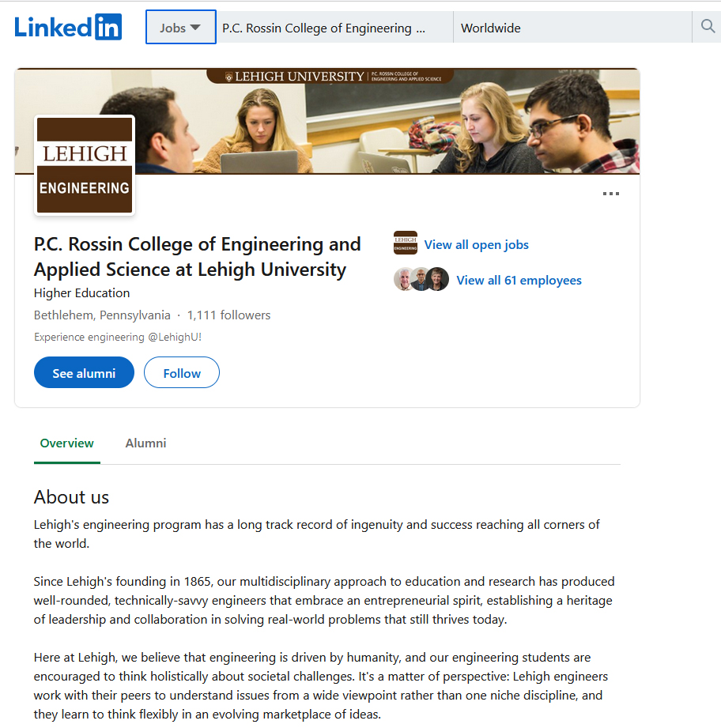
Task: Click the third employee avatar photo
Action: tap(438, 280)
